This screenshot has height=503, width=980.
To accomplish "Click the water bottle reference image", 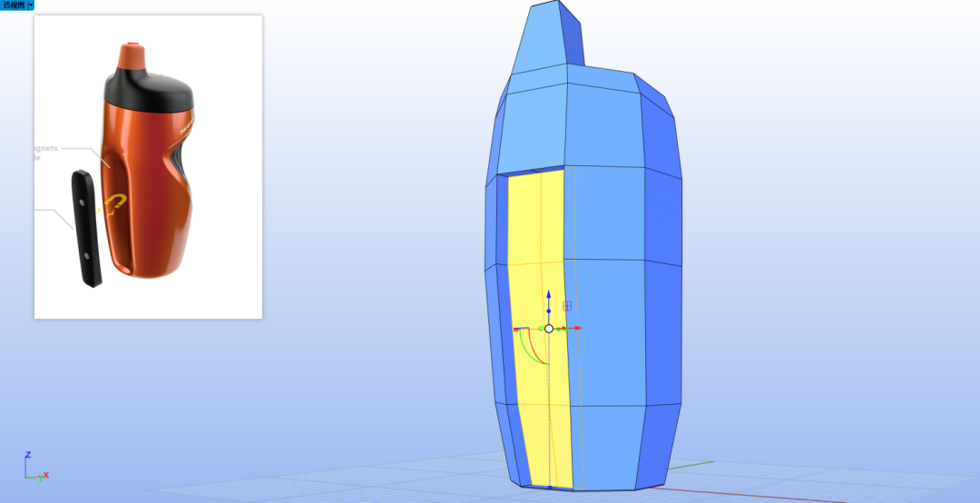I will [x=148, y=167].
